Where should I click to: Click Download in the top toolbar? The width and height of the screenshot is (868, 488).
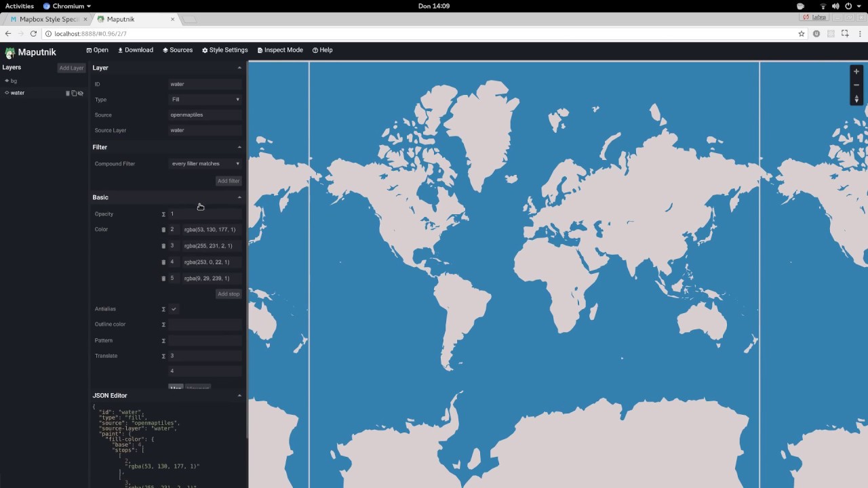(x=136, y=50)
